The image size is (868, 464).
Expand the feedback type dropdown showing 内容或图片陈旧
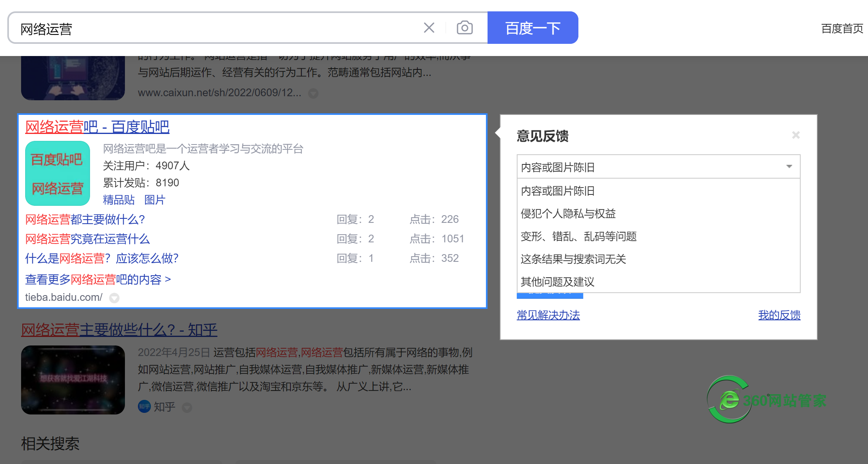click(658, 166)
